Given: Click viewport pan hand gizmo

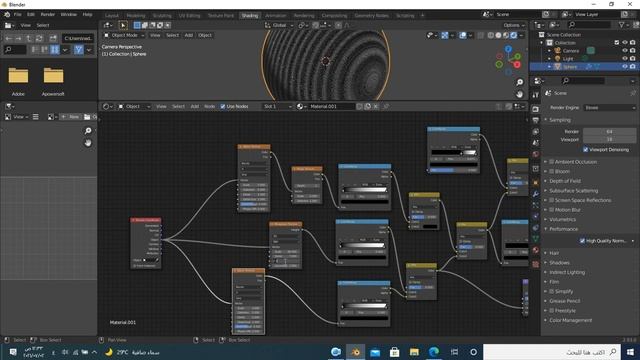Looking at the screenshot, I should [520, 94].
